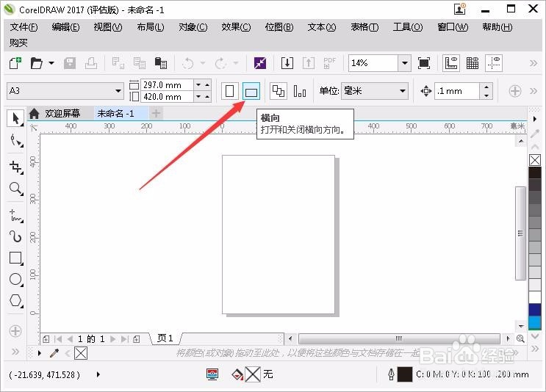This screenshot has width=546, height=392.
Task: Add page icon at end of page navigator
Action: 137,339
